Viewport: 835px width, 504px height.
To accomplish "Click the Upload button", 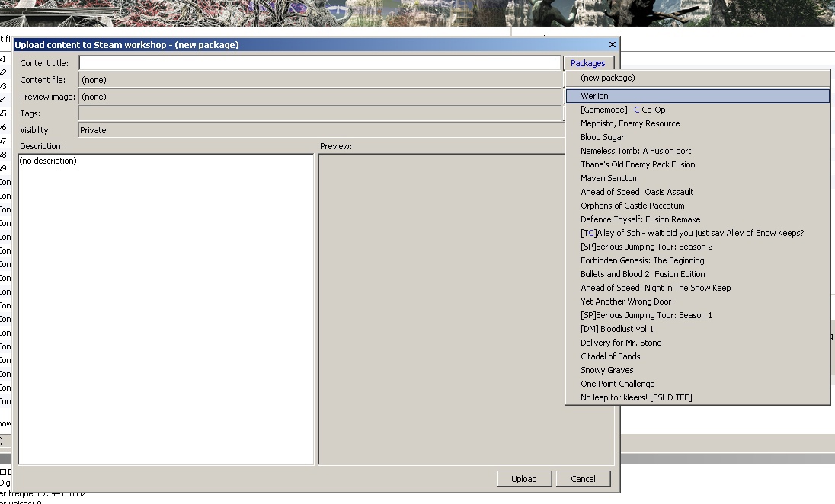I will [524, 479].
